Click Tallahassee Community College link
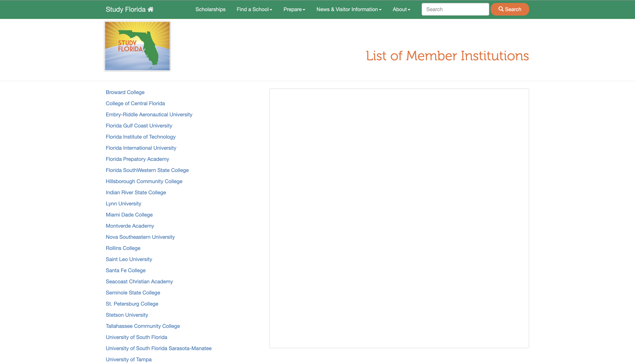635x364 pixels. point(142,326)
